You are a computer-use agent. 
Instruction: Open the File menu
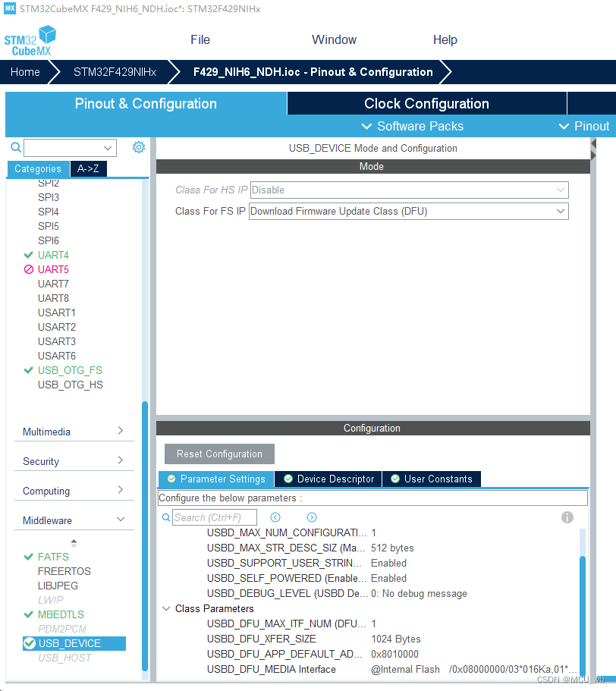[x=200, y=39]
